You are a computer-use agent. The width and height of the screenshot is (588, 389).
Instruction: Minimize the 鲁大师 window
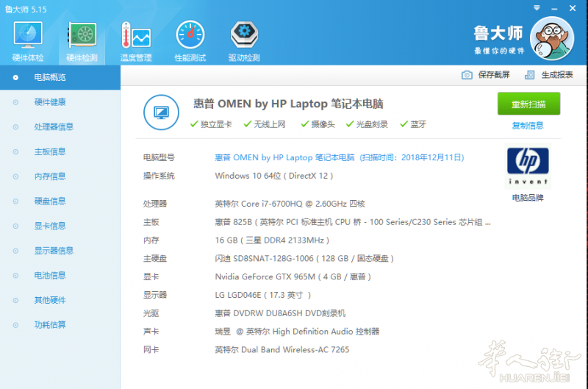coord(554,8)
